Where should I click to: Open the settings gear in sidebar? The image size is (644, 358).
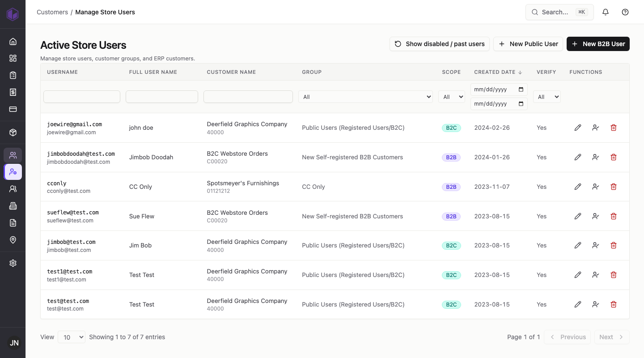tap(13, 263)
